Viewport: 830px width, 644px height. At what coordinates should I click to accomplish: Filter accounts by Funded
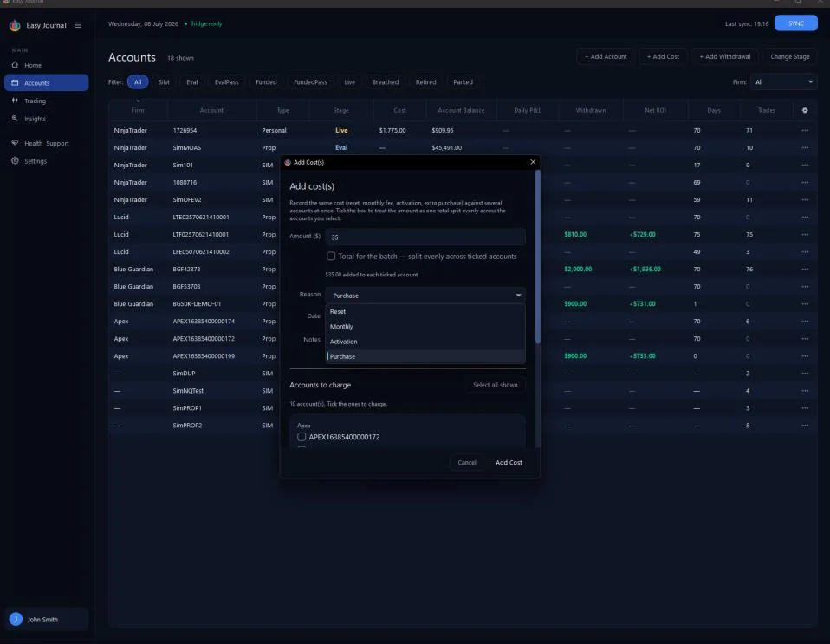266,82
